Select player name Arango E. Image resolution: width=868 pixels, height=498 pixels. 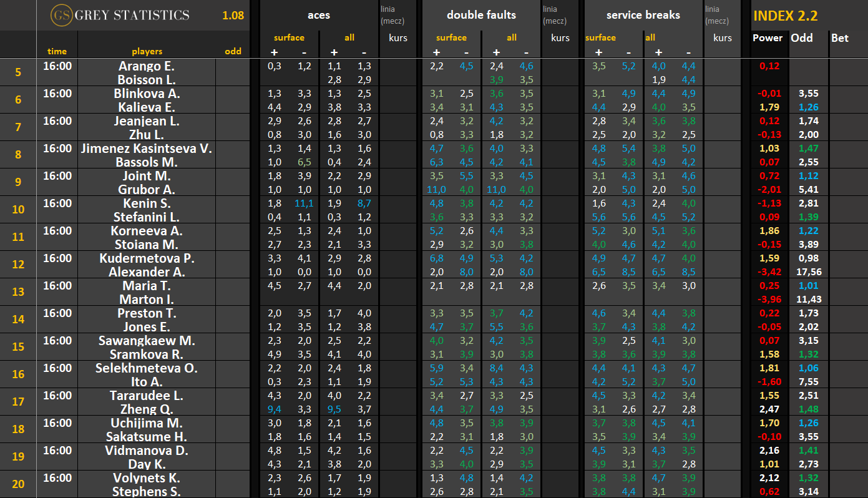[x=147, y=66]
